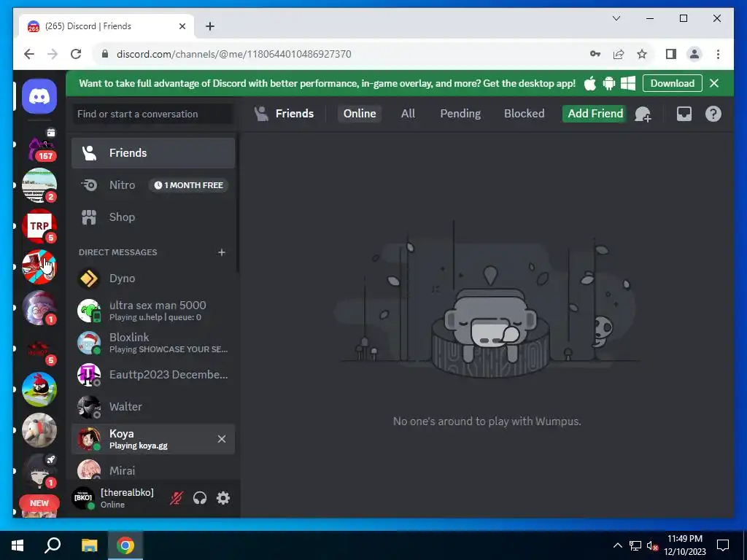
Task: Open the Shop page
Action: tap(153, 217)
